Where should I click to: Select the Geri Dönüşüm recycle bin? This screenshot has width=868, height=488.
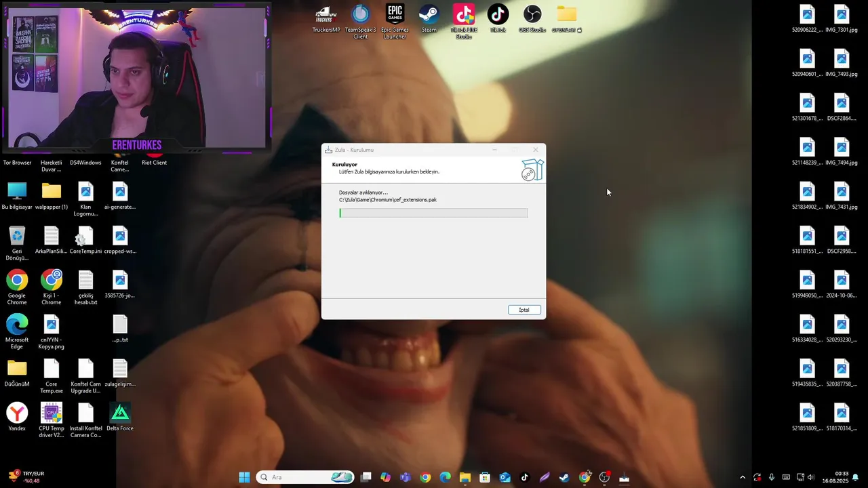click(x=17, y=243)
